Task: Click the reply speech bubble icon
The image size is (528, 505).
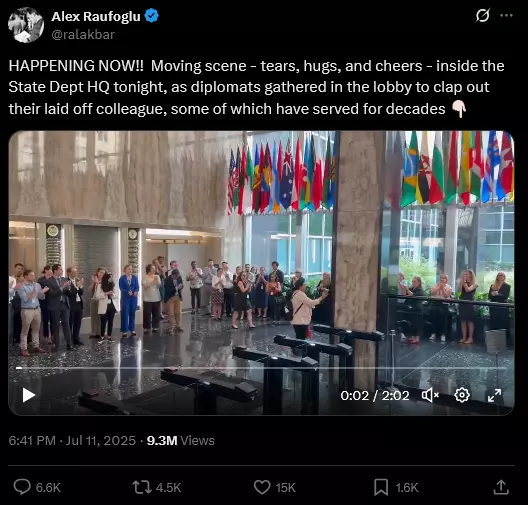Action: [x=22, y=487]
